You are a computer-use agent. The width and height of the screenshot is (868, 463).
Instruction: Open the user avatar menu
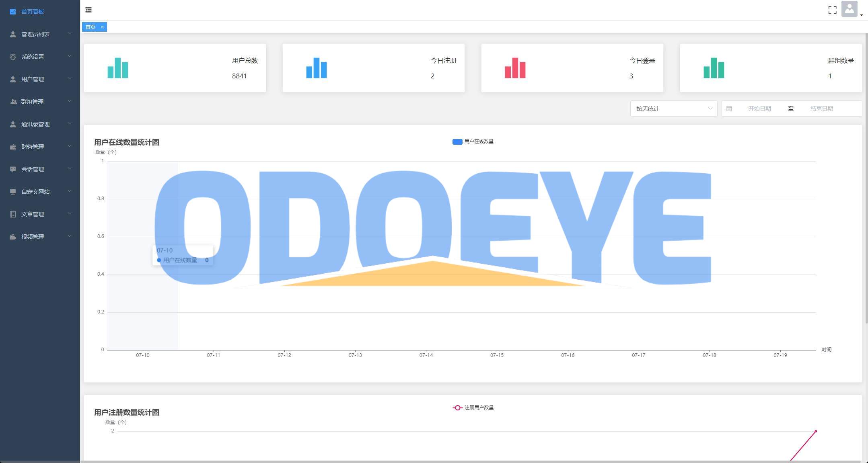[x=849, y=9]
